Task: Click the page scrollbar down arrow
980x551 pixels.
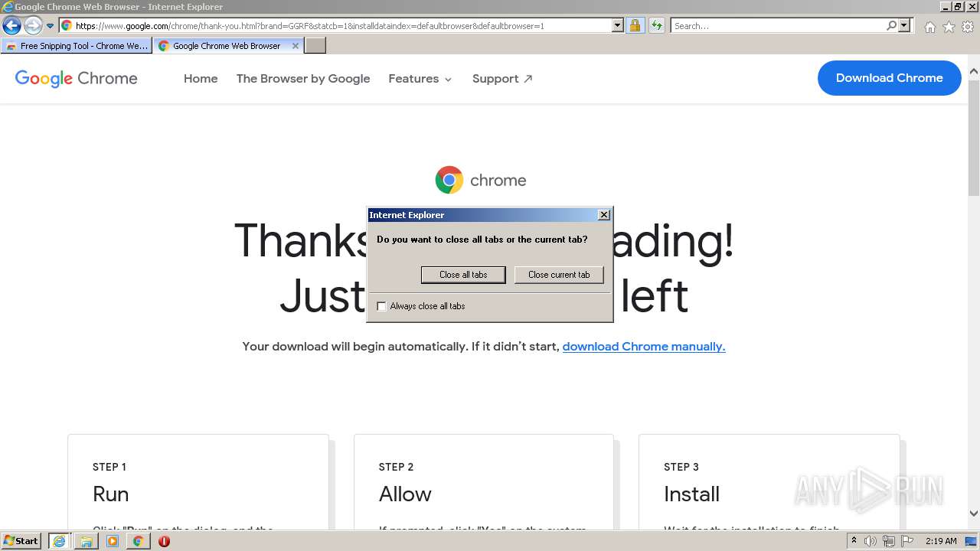Action: tap(974, 514)
